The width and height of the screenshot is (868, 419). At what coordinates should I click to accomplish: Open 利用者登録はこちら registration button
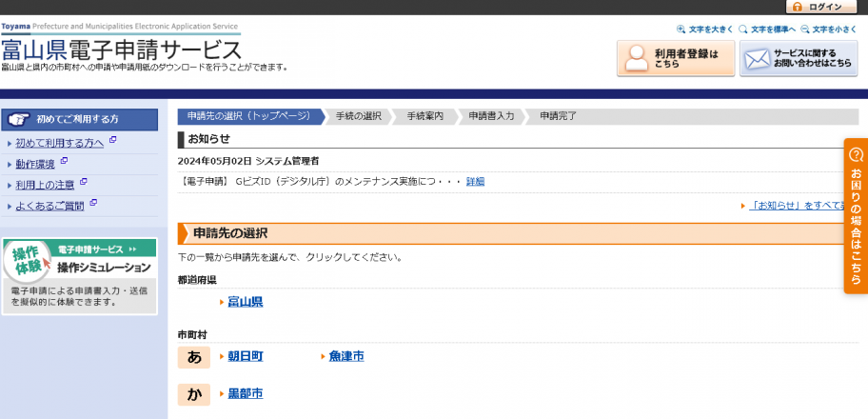point(676,58)
